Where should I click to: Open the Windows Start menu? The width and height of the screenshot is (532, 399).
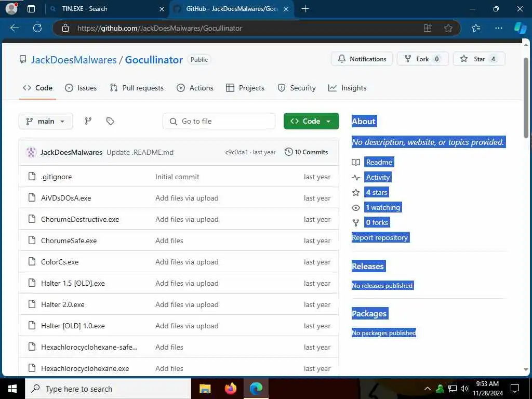[x=12, y=389]
